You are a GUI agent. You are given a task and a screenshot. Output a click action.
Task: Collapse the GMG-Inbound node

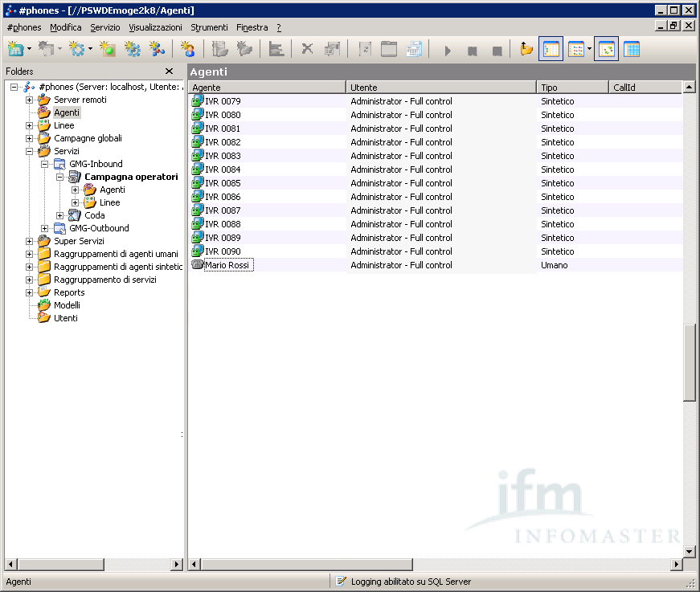(x=45, y=164)
